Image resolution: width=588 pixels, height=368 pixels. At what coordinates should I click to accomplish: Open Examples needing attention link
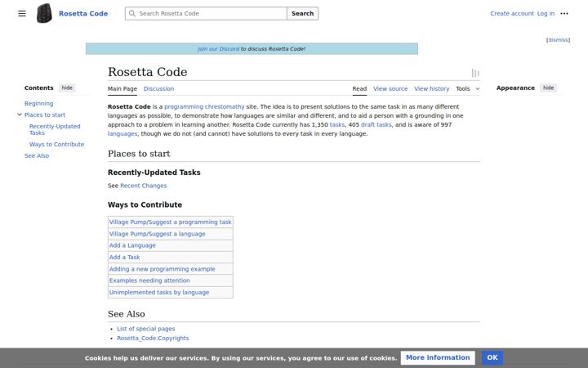point(149,280)
